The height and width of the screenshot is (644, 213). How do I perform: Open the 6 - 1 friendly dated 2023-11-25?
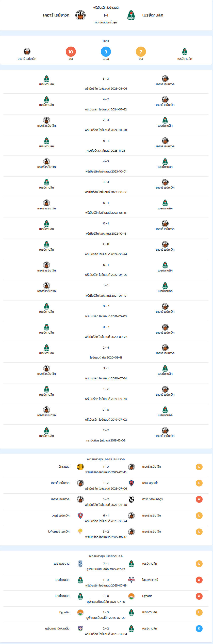point(106,145)
